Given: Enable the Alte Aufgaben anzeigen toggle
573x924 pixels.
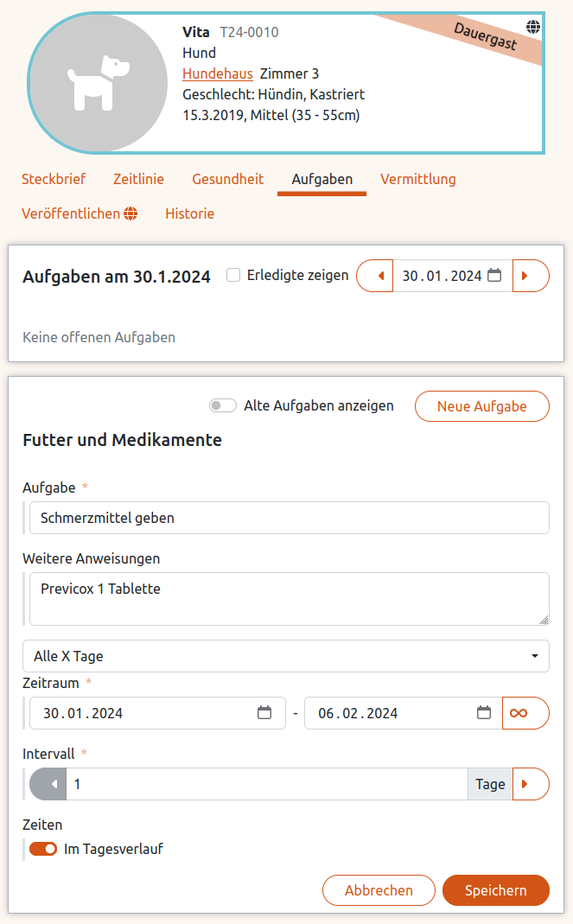Looking at the screenshot, I should click(222, 405).
